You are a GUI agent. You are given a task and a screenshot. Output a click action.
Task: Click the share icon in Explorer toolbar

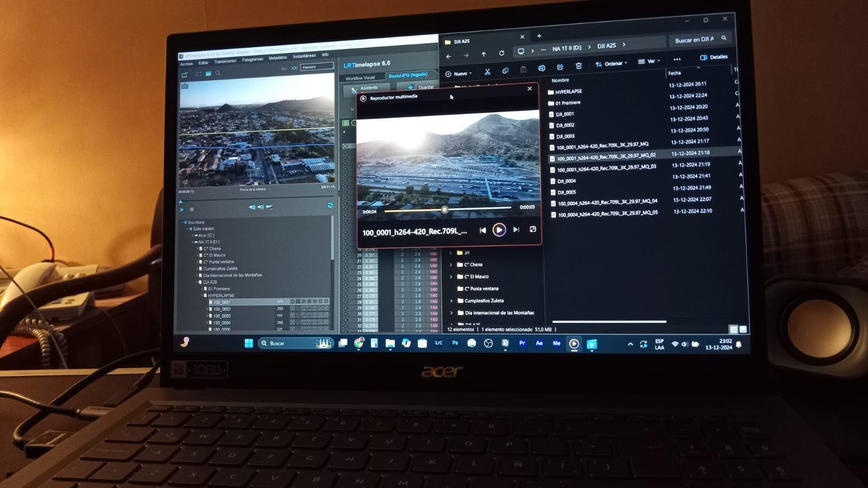click(x=560, y=67)
